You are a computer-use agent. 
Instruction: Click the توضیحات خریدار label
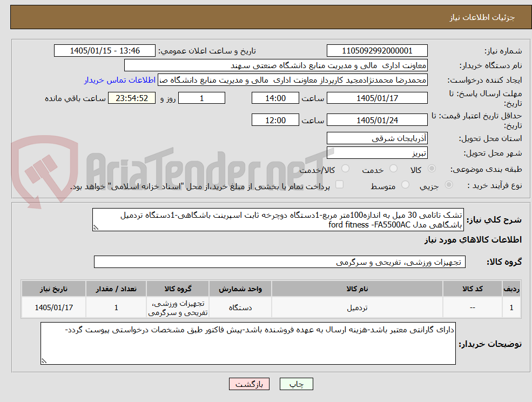click(490, 344)
